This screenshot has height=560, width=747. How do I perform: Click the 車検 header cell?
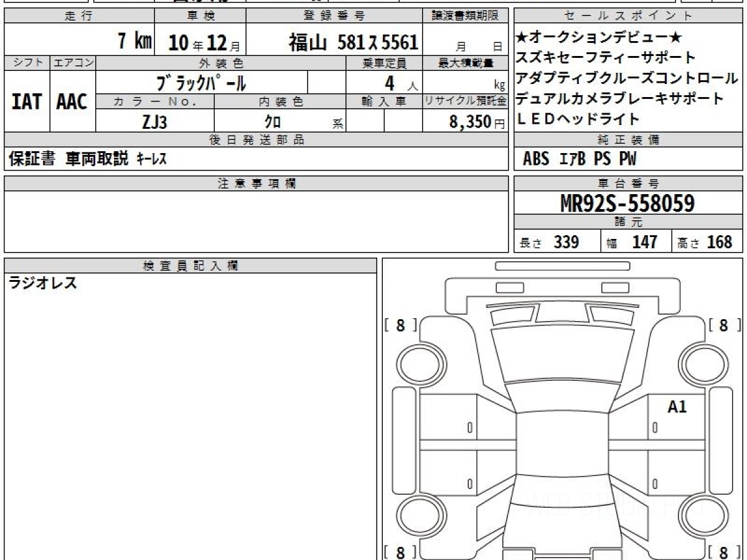click(200, 16)
